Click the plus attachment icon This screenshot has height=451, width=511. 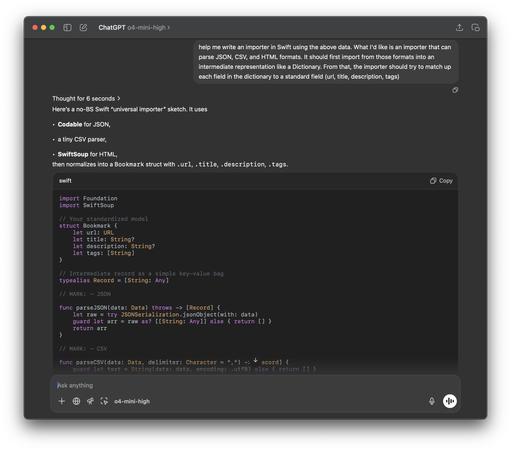click(x=62, y=401)
